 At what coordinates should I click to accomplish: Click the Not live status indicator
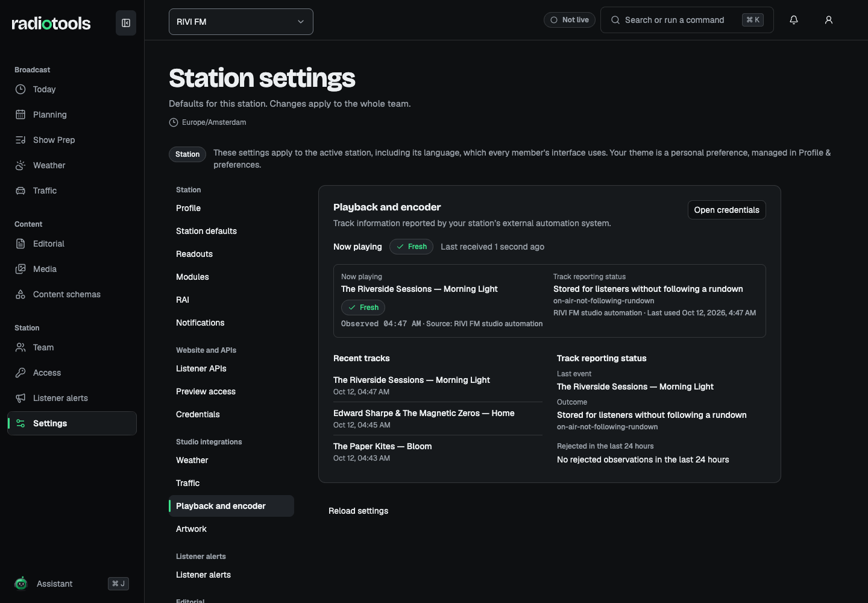coord(570,20)
